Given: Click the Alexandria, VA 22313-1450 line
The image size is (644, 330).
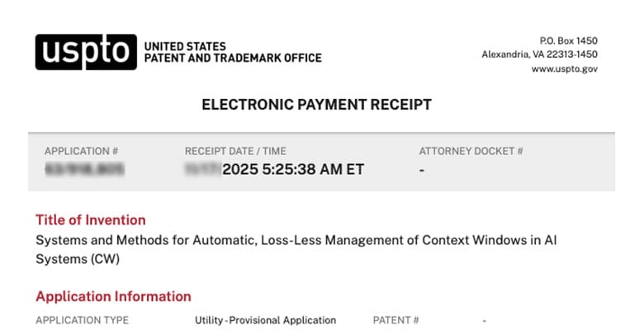Looking at the screenshot, I should click(x=539, y=55).
